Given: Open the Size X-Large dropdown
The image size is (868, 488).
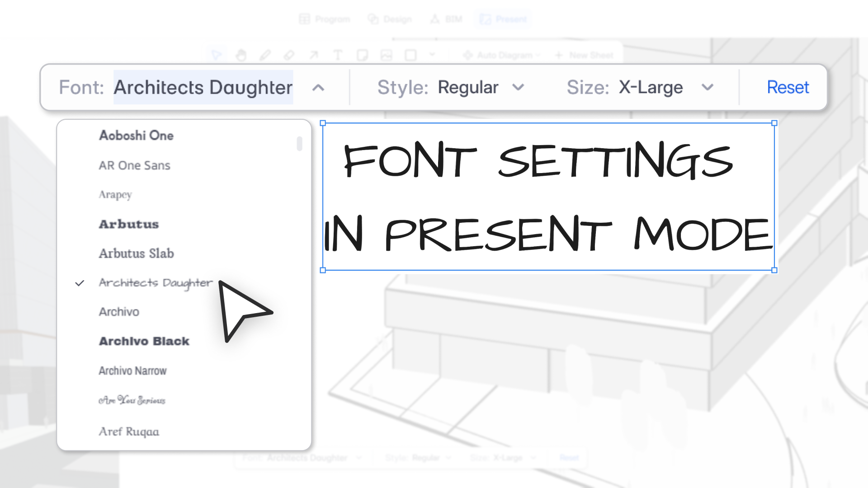Looking at the screenshot, I should [x=650, y=88].
